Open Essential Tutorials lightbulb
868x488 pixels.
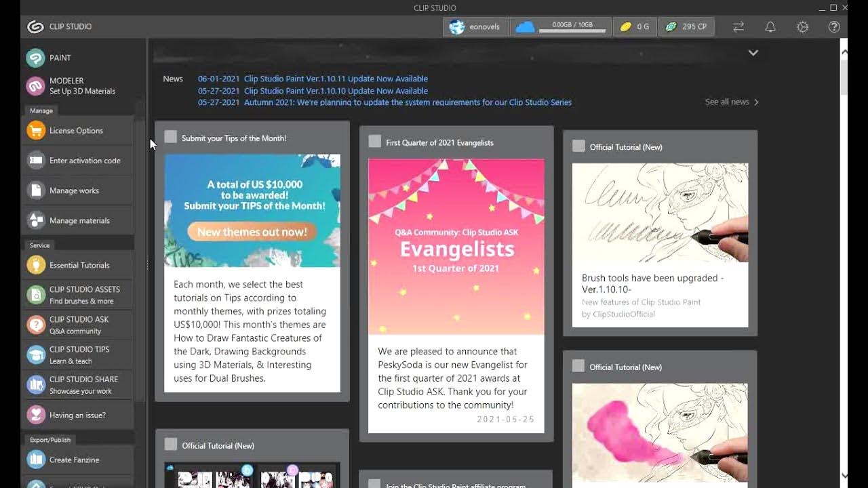point(36,265)
